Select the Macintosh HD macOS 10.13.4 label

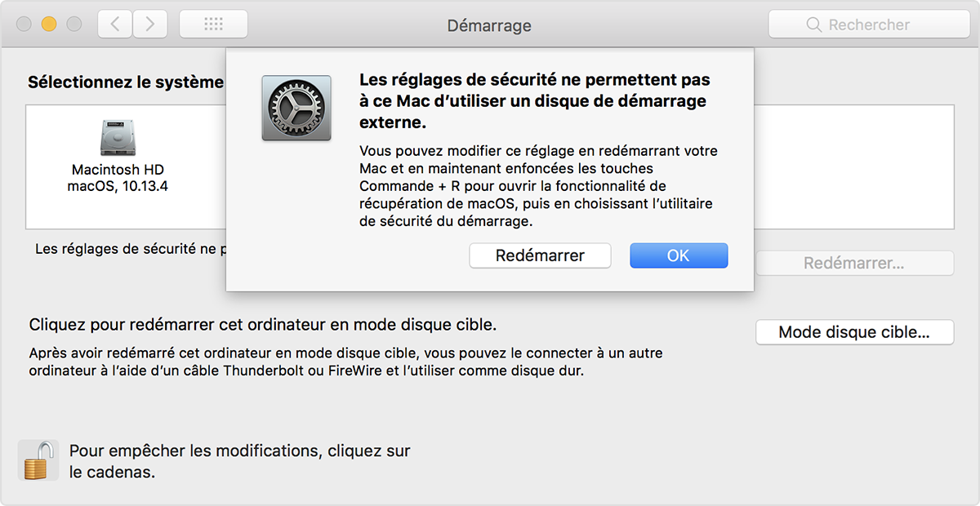(118, 178)
